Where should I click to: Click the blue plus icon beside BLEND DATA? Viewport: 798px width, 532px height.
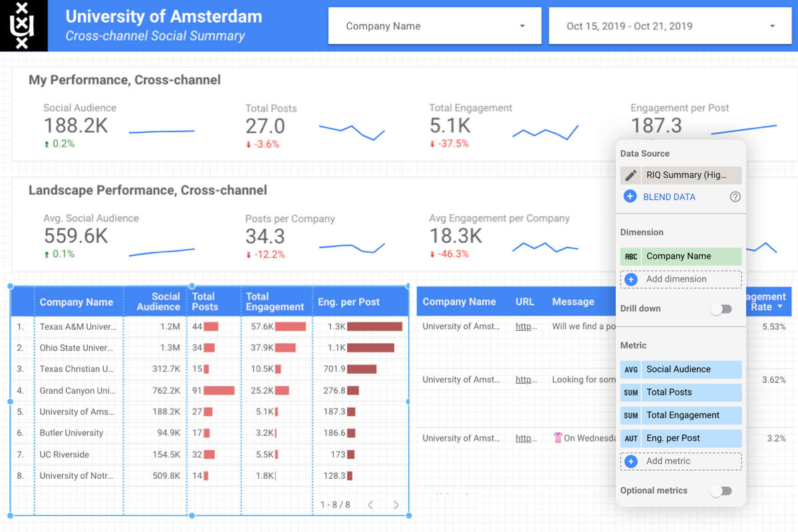[x=630, y=197]
